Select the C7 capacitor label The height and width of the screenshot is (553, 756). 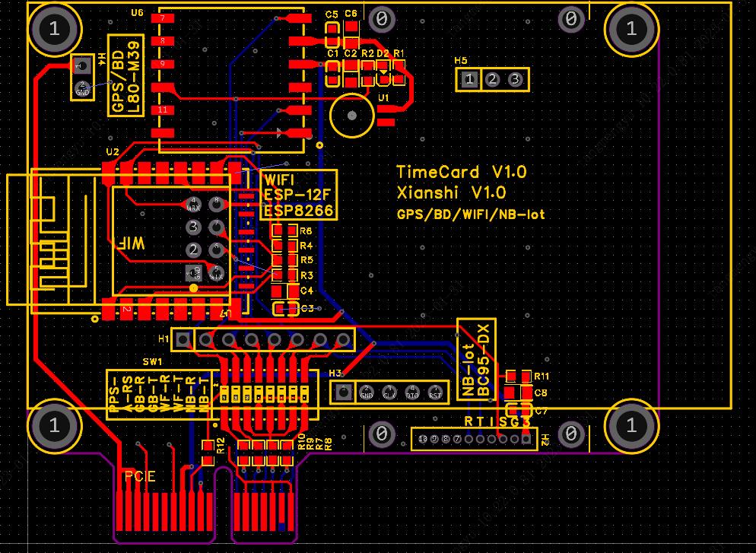coord(541,412)
